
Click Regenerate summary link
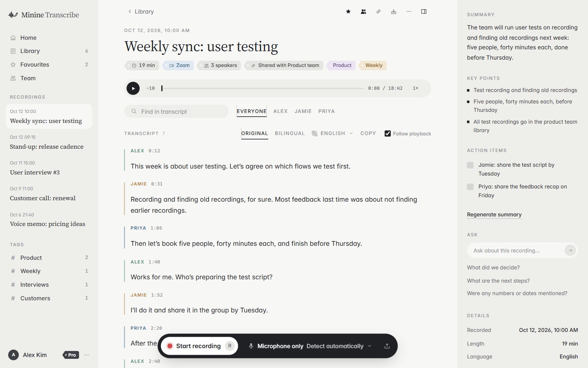pos(494,215)
